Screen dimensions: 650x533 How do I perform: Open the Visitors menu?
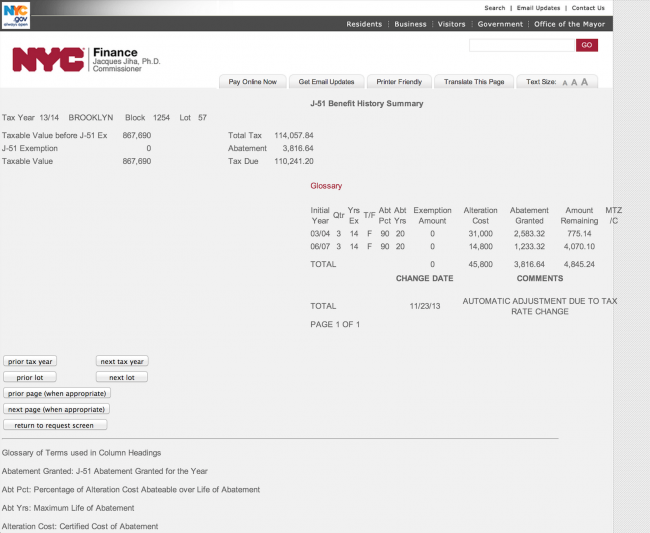tap(451, 24)
